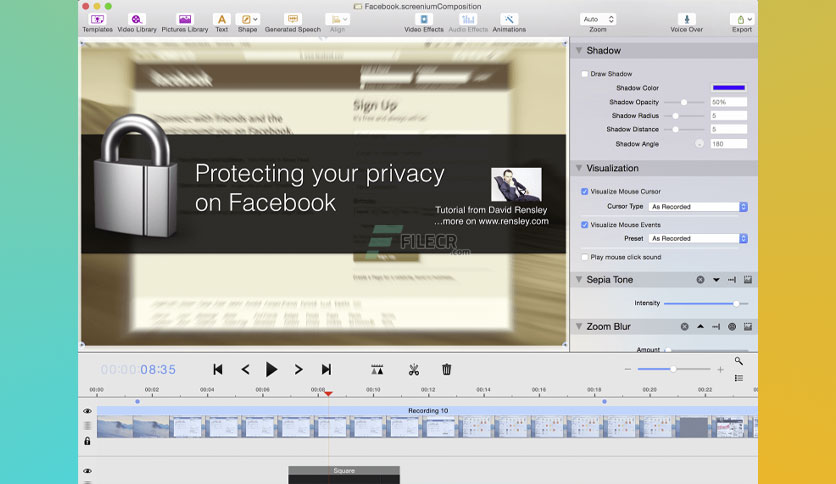Click Zoom Blur round target icon

click(x=732, y=327)
